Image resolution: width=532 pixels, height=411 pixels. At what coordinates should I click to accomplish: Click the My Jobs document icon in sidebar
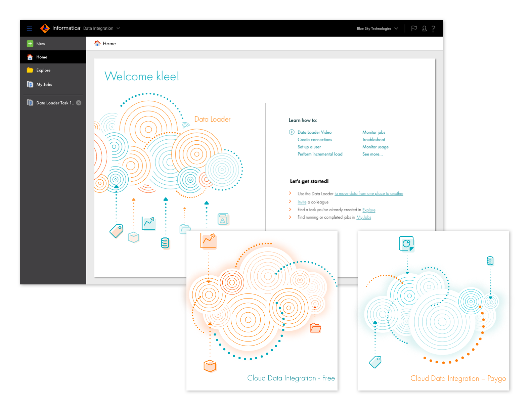pos(30,84)
